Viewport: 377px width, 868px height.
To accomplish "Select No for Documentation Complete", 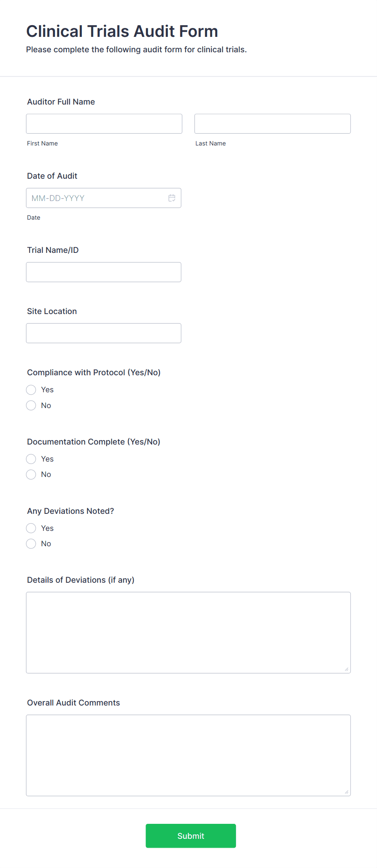I will point(31,474).
